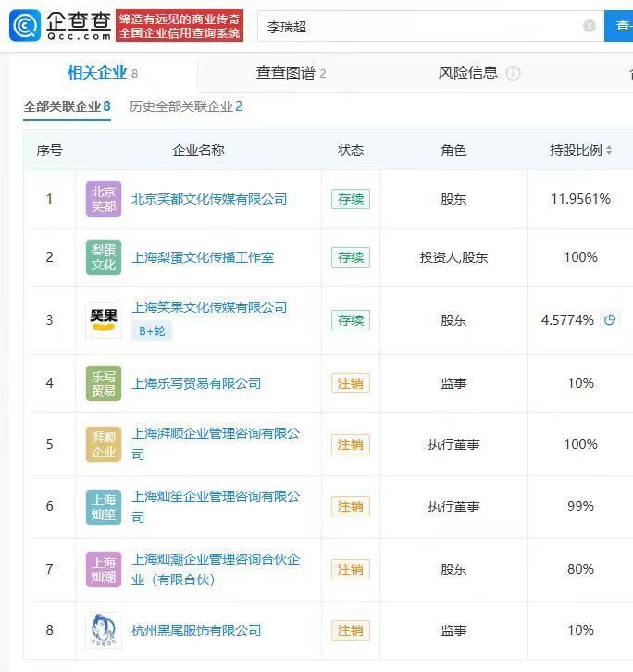Click the 注销 status of 上海湃顺企业
Viewport: 633px width, 672px height.
(x=351, y=444)
